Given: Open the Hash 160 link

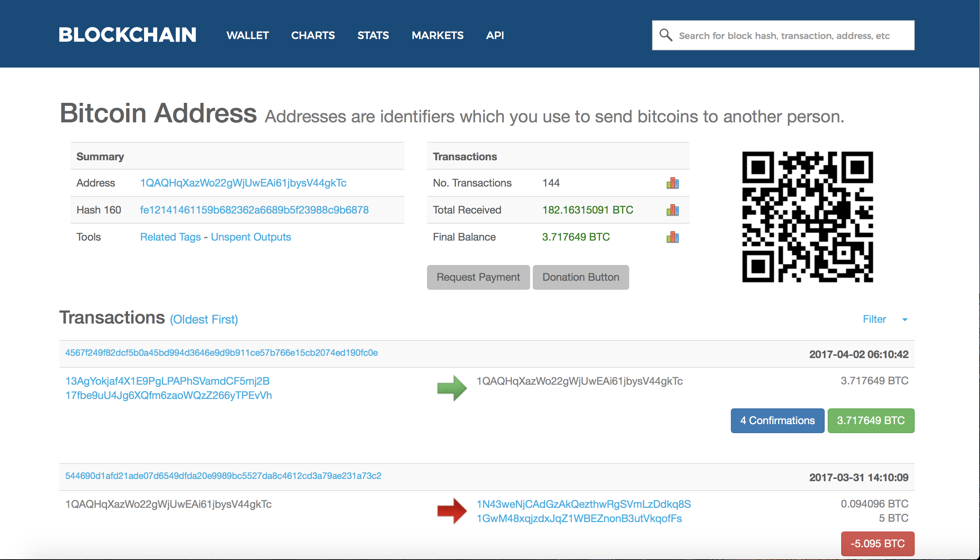Looking at the screenshot, I should click(x=254, y=210).
